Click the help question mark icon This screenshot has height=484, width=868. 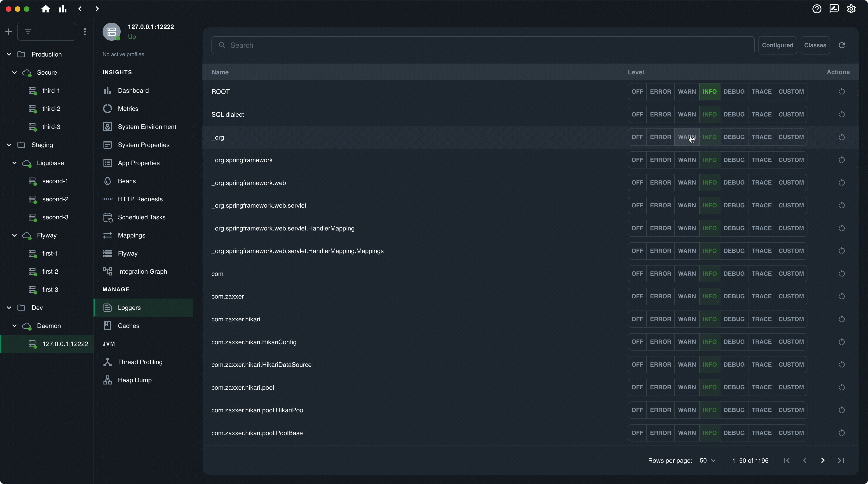tap(816, 9)
